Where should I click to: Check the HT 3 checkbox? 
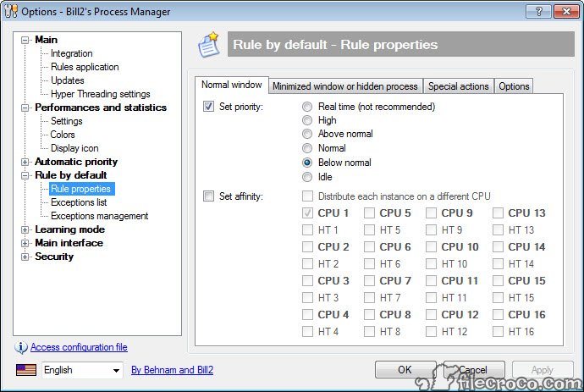pyautogui.click(x=307, y=297)
